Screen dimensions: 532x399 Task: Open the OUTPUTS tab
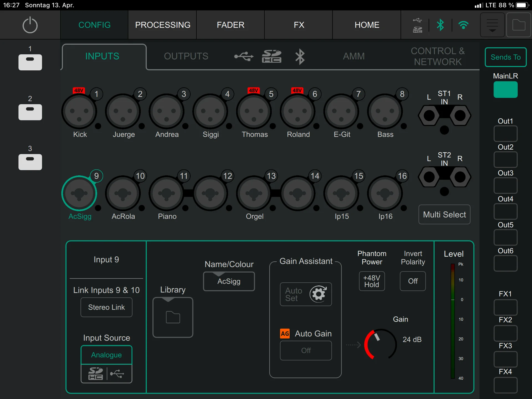tap(186, 56)
